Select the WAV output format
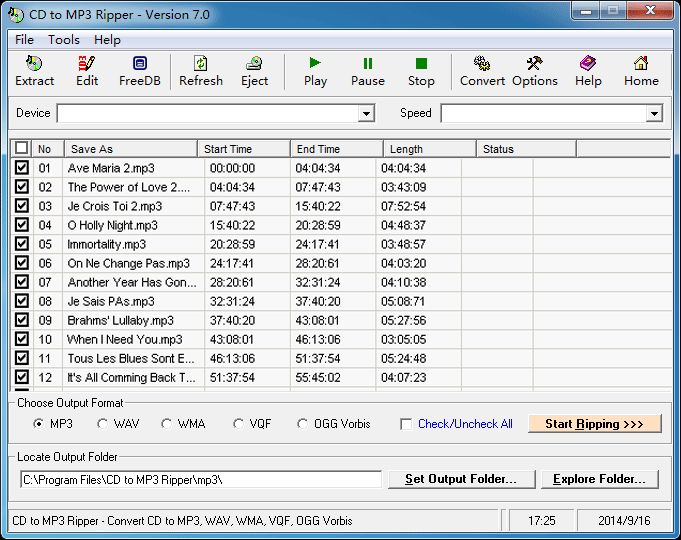 (102, 424)
